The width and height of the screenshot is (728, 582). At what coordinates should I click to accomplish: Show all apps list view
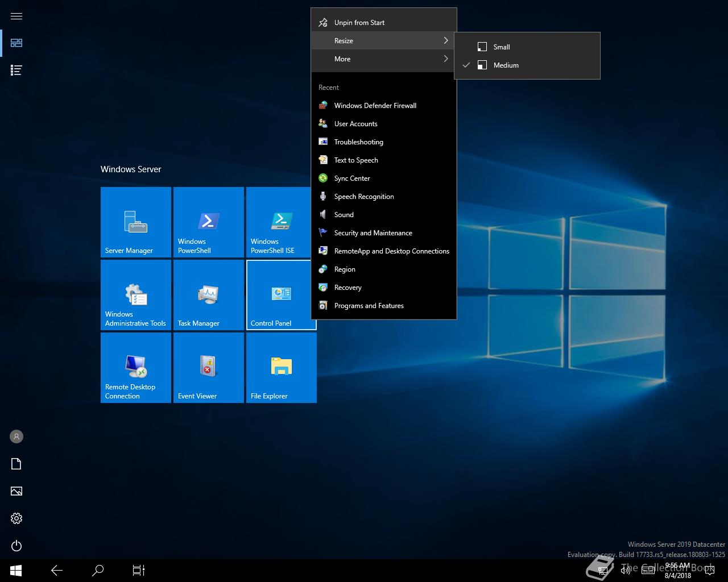16,70
